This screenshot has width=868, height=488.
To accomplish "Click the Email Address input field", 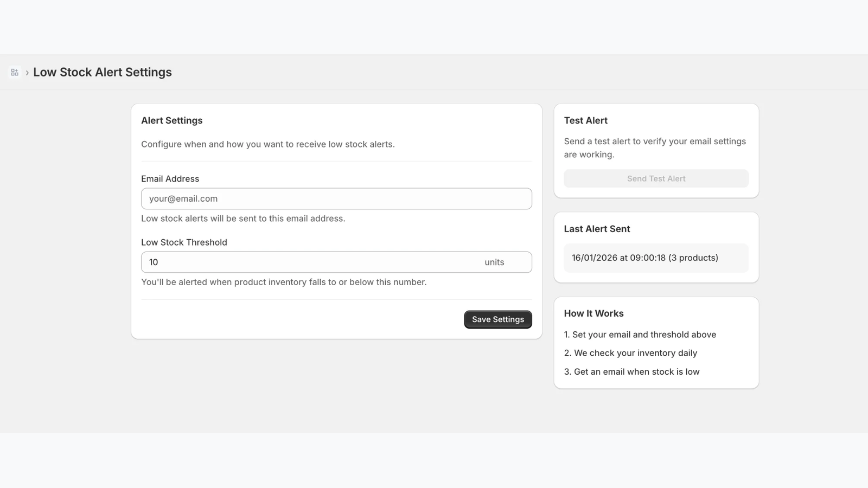I will (336, 198).
